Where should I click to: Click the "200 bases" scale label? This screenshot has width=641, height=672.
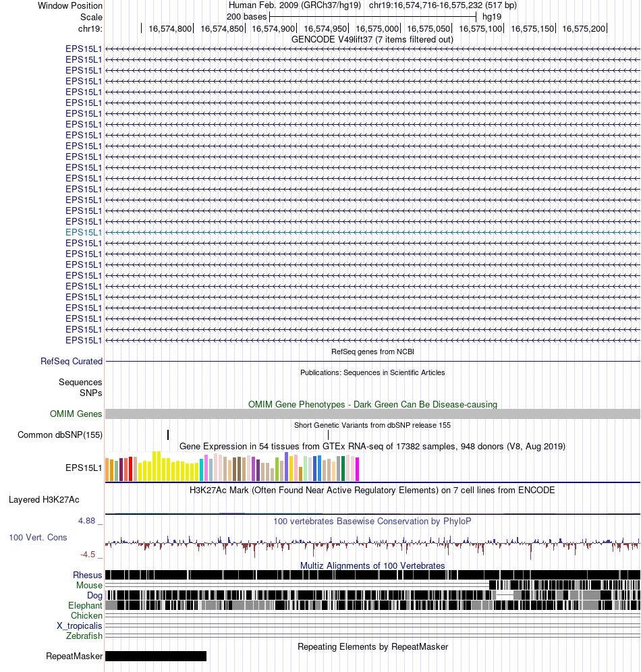(x=246, y=17)
